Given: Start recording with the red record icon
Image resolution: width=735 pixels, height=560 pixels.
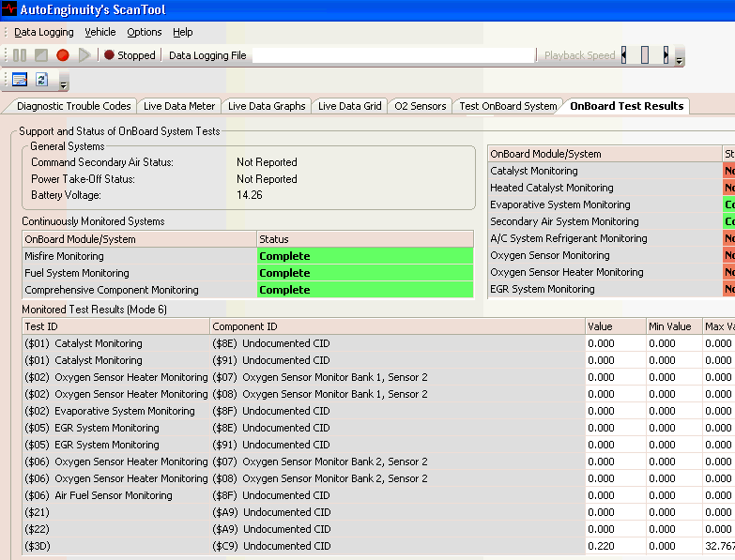Looking at the screenshot, I should (63, 55).
